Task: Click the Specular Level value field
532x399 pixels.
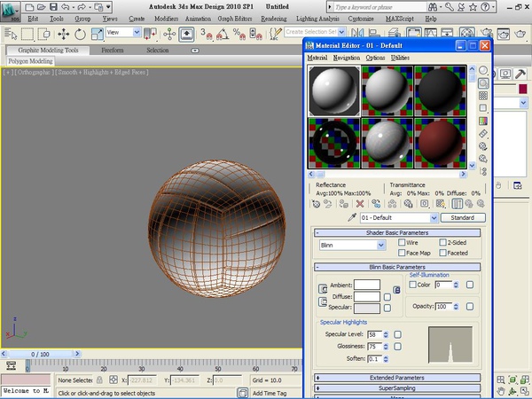Action: pos(374,334)
